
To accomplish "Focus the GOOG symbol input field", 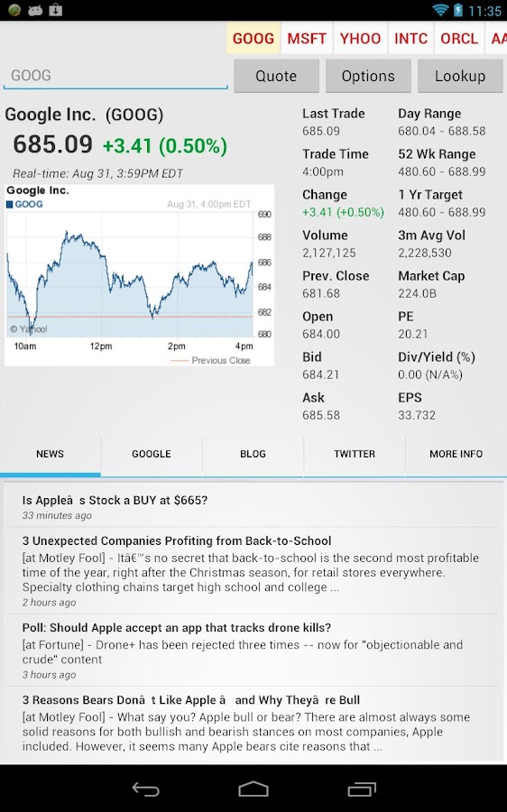I will [115, 76].
